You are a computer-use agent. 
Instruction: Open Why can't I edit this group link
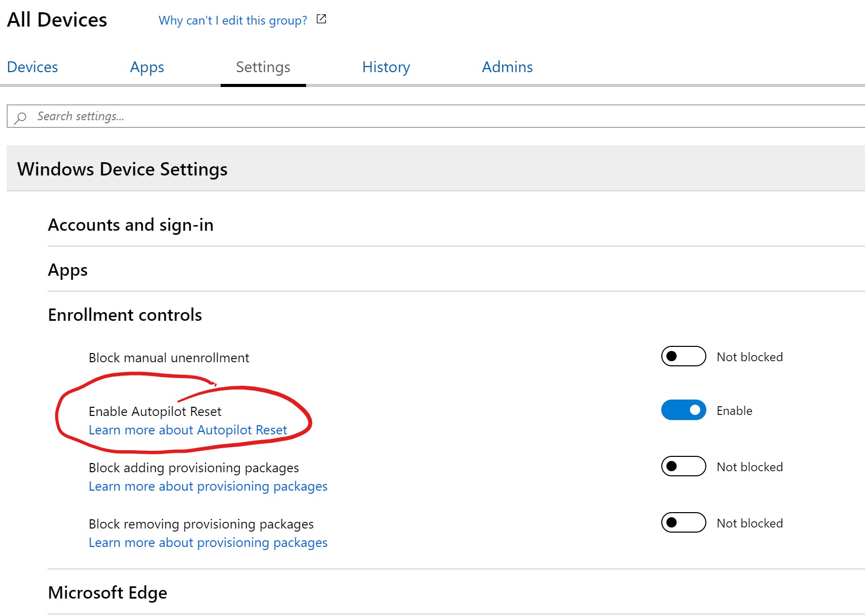(232, 20)
